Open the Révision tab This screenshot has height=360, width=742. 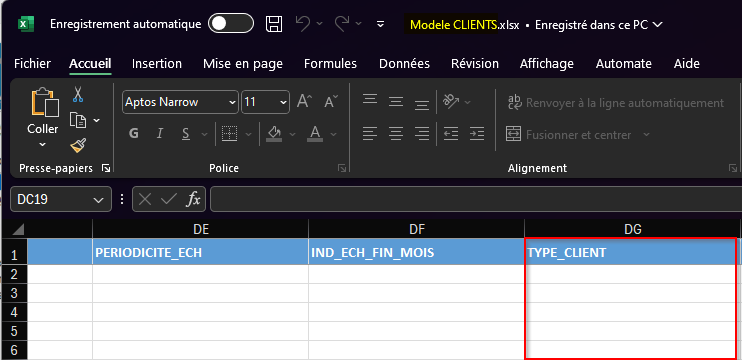(475, 63)
